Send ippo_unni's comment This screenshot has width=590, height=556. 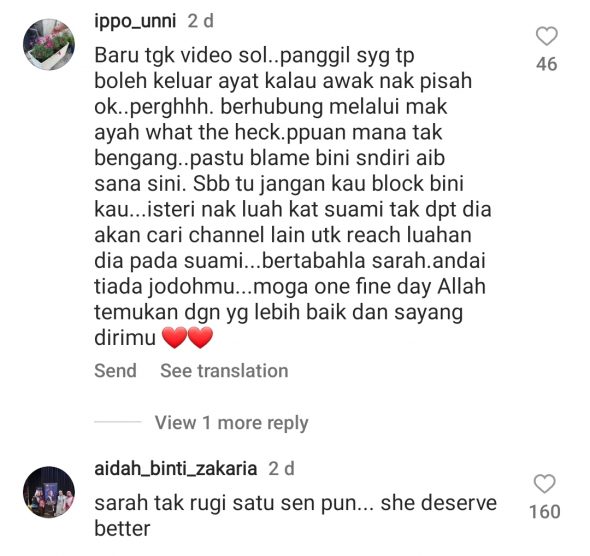pyautogui.click(x=115, y=371)
